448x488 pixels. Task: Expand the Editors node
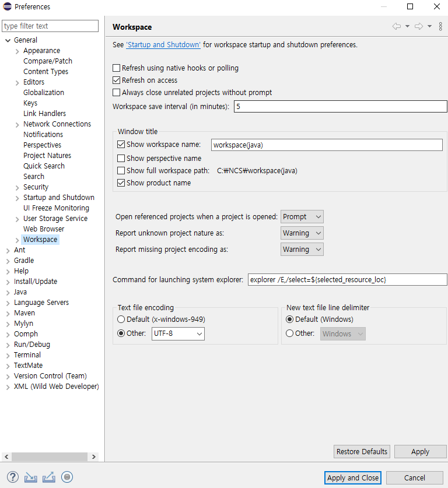click(17, 82)
